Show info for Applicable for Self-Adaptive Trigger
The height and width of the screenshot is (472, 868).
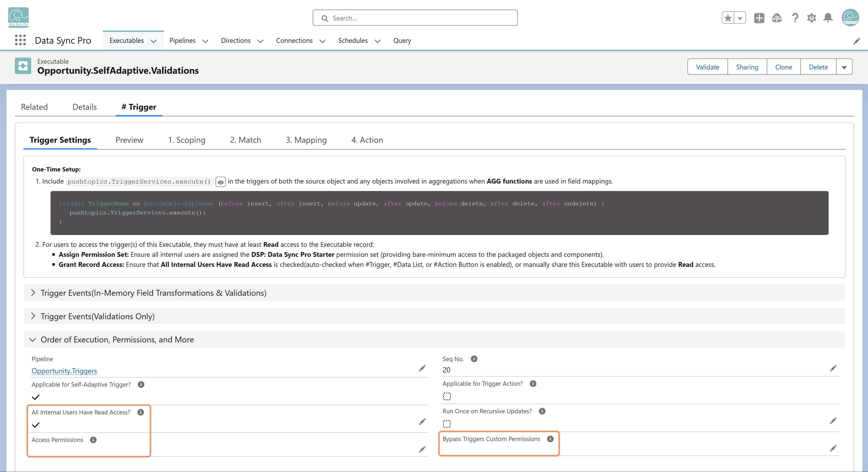(x=141, y=384)
